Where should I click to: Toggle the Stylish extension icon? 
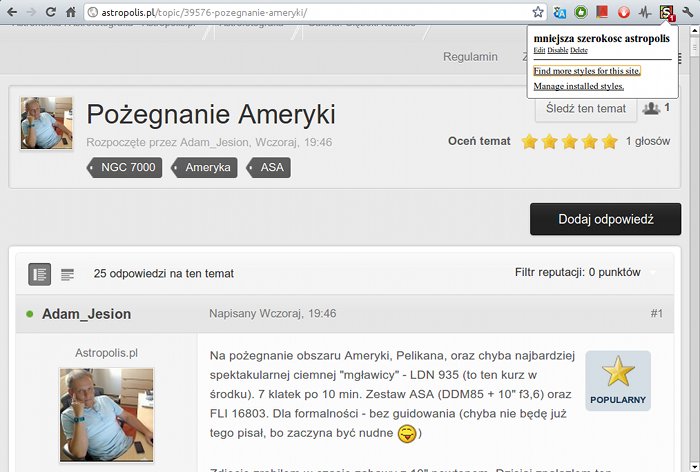667,13
